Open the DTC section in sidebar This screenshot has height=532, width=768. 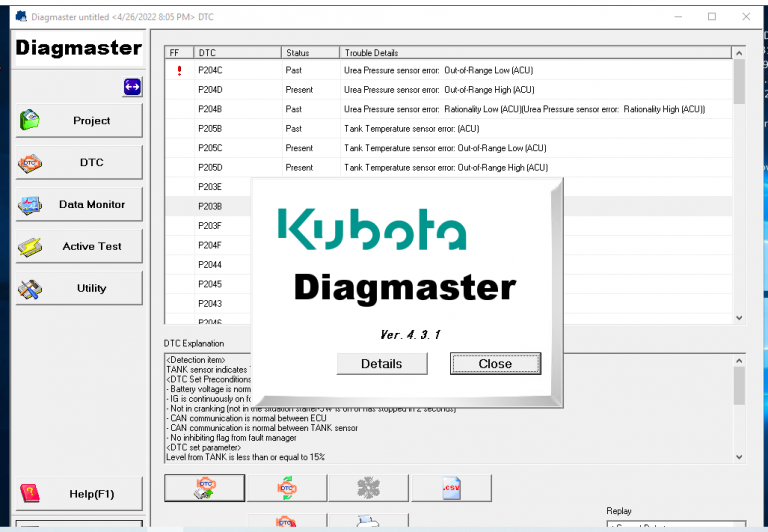[x=79, y=163]
